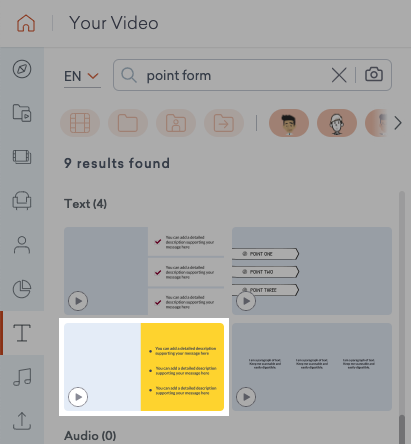This screenshot has height=444, width=411.
Task: Click the camera image search icon
Action: [x=374, y=75]
